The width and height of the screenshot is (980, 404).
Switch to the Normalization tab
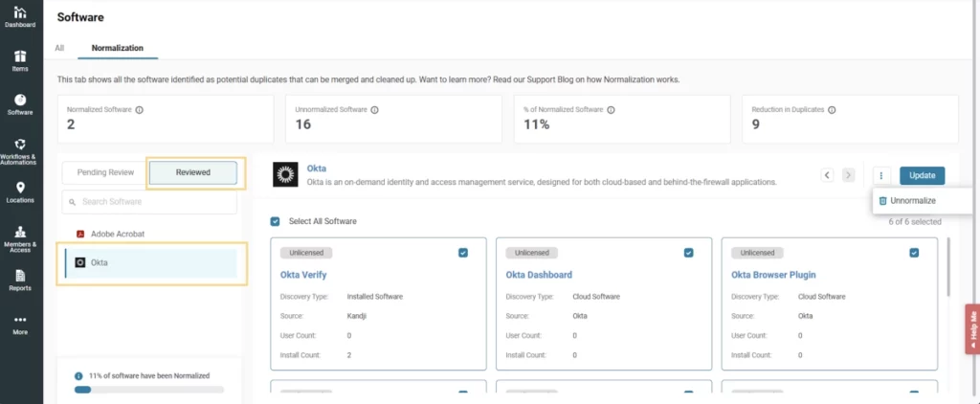coord(118,48)
